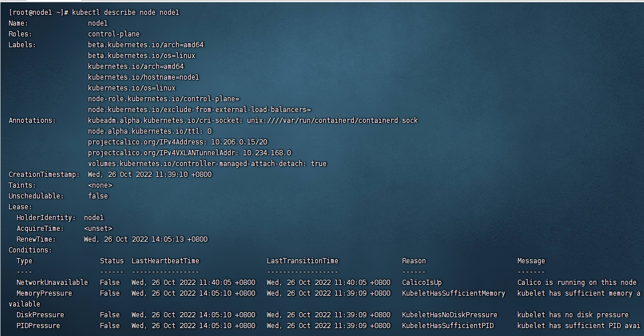Screen dimensions: 644x336
Task: Click the containerd.sock cri-socket annotation line
Action: pyautogui.click(x=253, y=121)
